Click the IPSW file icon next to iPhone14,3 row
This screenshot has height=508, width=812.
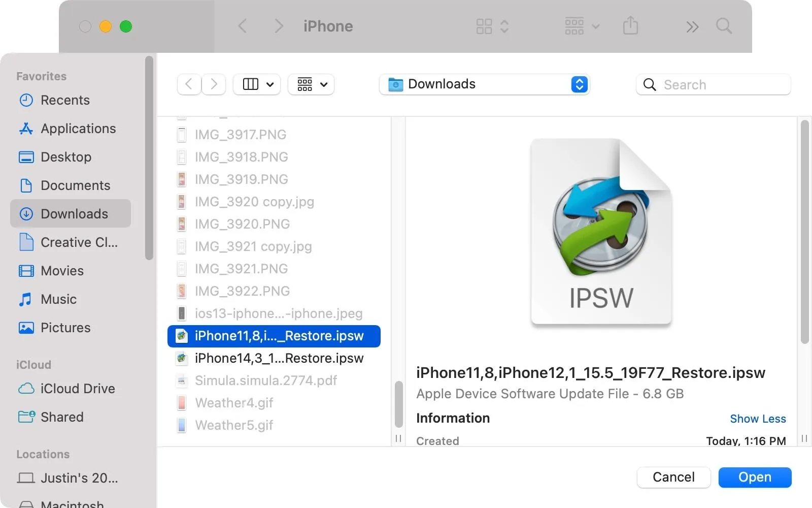(x=182, y=358)
